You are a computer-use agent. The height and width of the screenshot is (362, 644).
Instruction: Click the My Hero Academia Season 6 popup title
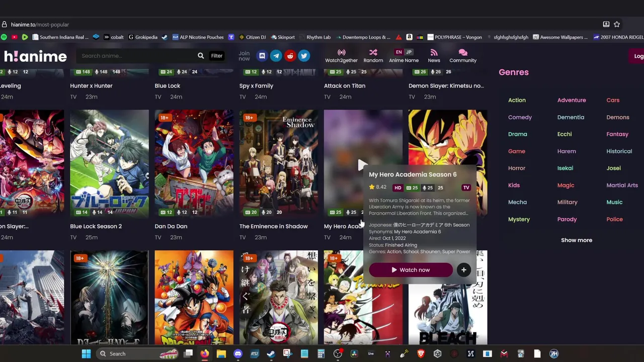tap(413, 174)
